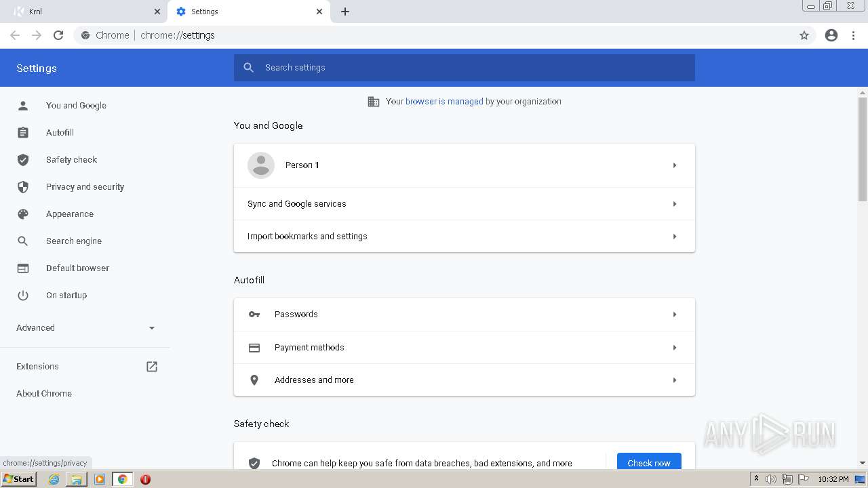Click the address bar showing chrome://settings
The width and height of the screenshot is (868, 488).
434,35
